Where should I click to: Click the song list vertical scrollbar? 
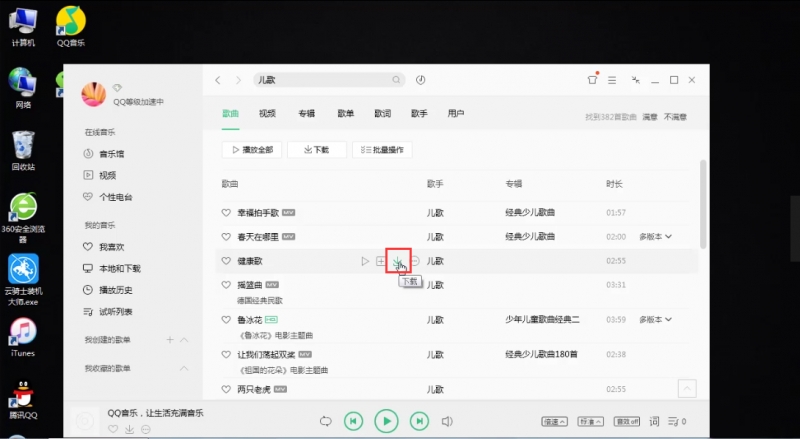tap(704, 204)
